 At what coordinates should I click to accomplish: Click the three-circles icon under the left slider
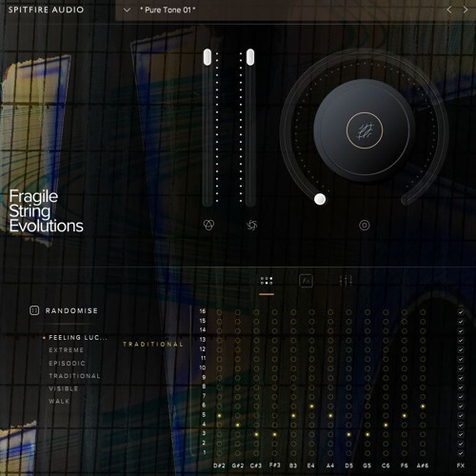coord(208,225)
